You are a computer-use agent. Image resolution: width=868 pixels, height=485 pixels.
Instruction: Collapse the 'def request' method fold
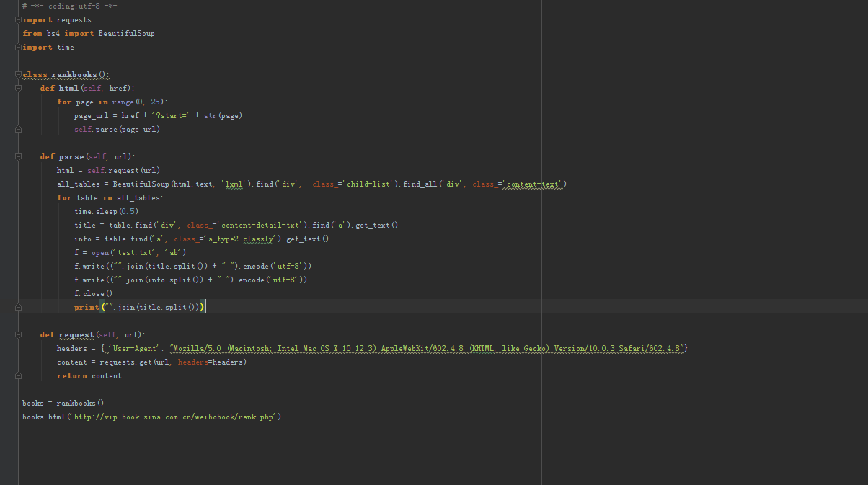(19, 334)
